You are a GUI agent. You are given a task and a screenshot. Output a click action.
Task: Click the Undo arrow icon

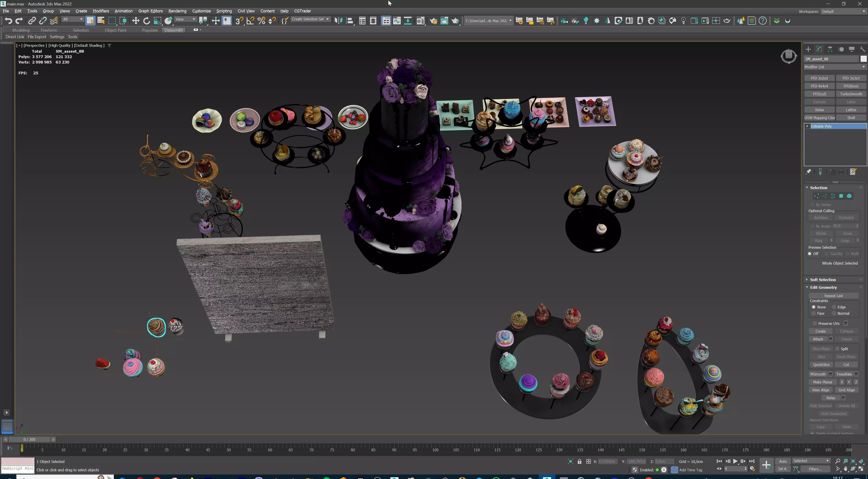tap(8, 21)
